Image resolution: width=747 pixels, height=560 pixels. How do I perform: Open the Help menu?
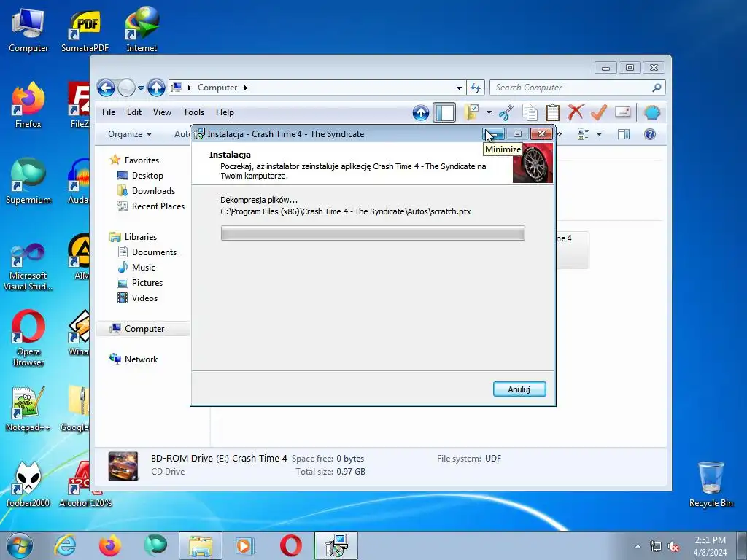225,112
